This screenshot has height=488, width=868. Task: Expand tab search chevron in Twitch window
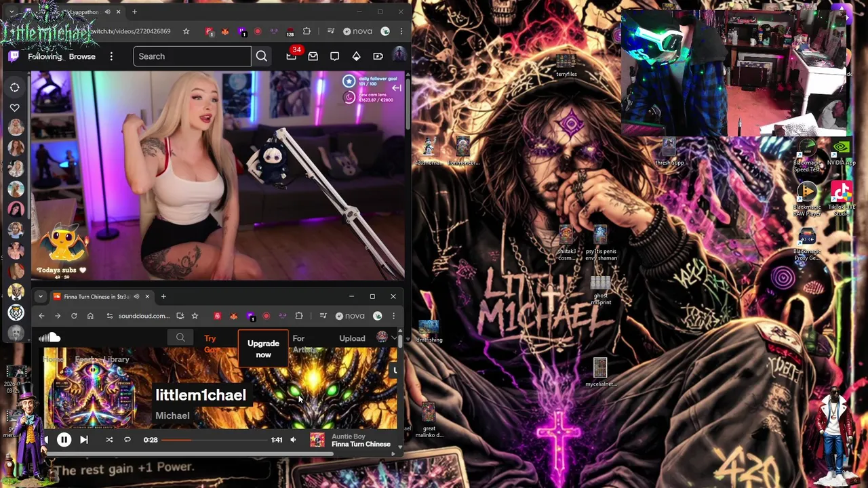(x=12, y=12)
